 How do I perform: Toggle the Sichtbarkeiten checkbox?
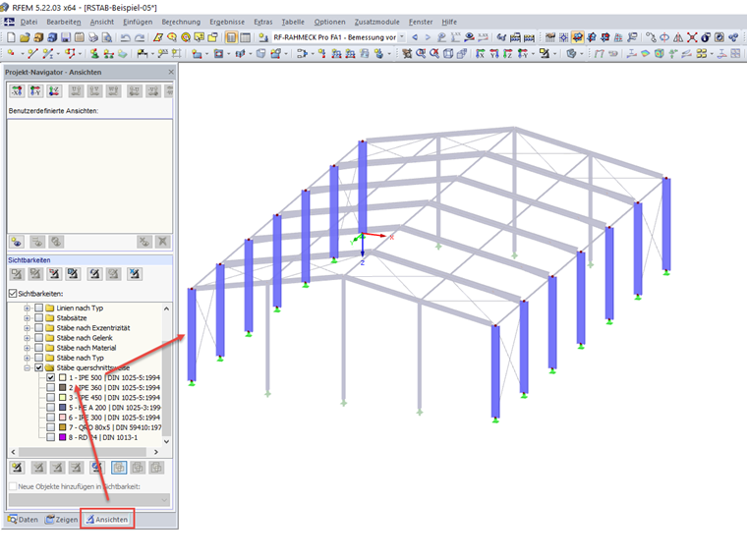click(13, 294)
